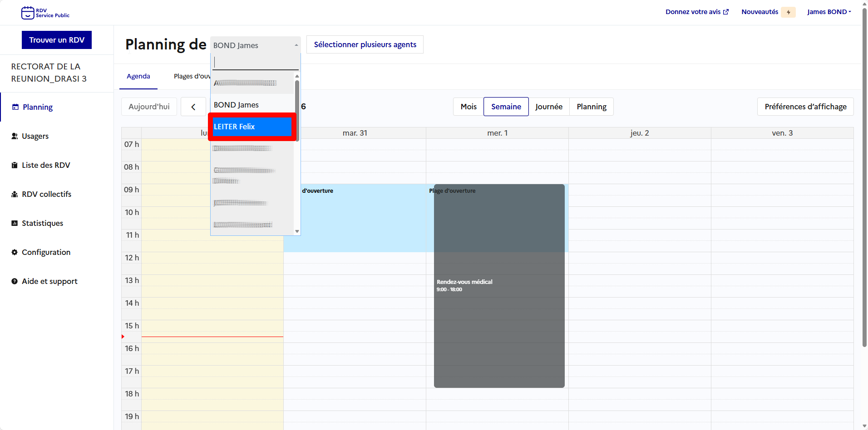Click the RDV collectifs group icon
Screen dimensions: 868x430
click(x=15, y=194)
